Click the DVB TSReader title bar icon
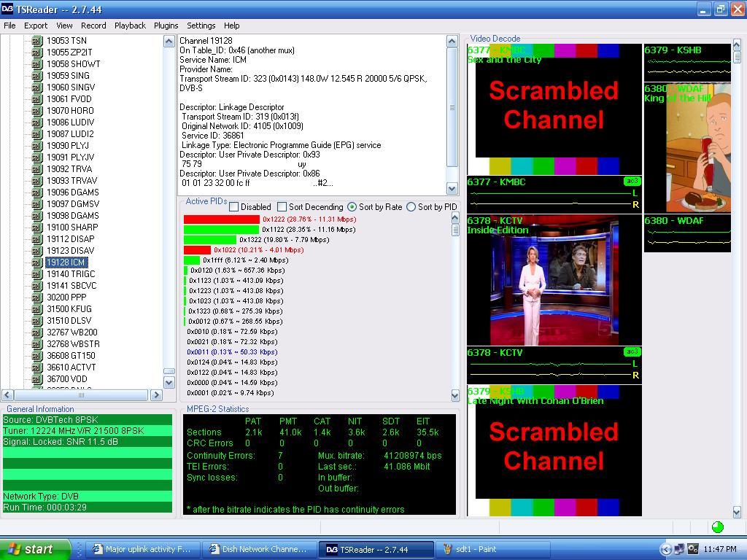Viewport: 747px width, 560px height. point(7,9)
